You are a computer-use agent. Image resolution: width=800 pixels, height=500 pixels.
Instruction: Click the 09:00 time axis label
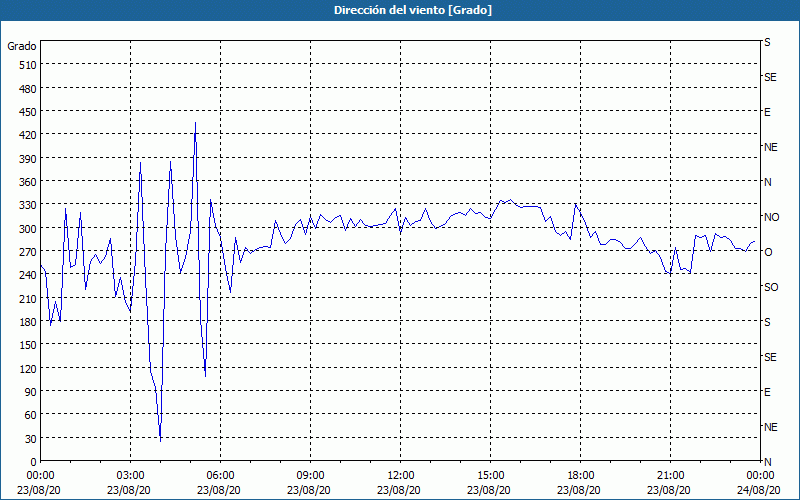[310, 476]
